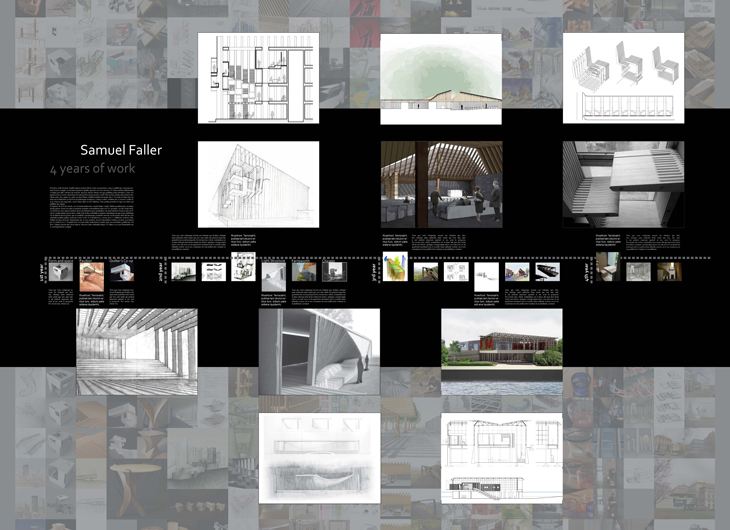Open the green dome elevation drawing

tap(441, 78)
